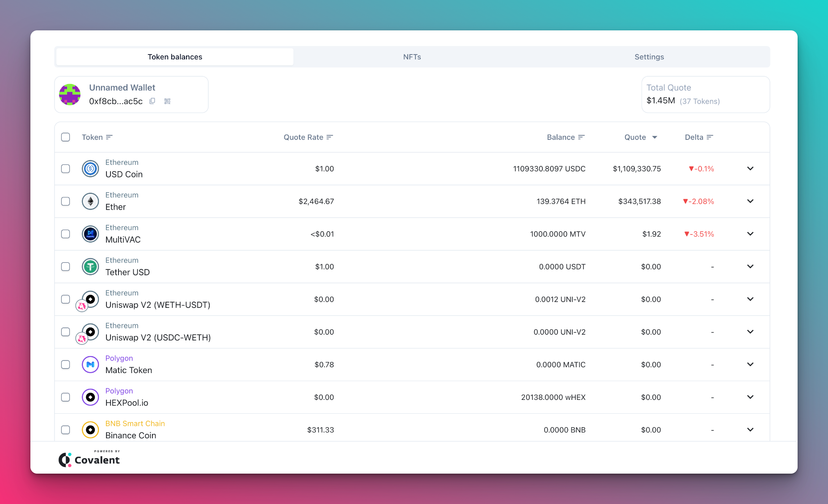Viewport: 828px width, 504px height.
Task: Click the Unnamed Wallet avatar
Action: pos(70,94)
